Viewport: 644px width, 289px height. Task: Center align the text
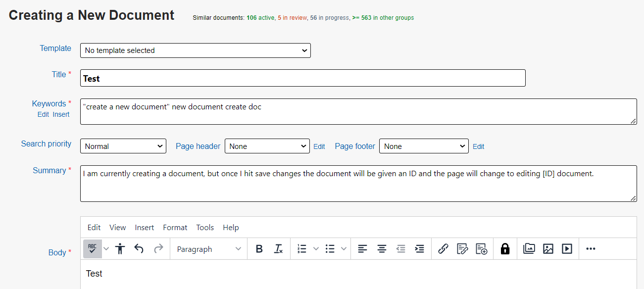(x=382, y=249)
